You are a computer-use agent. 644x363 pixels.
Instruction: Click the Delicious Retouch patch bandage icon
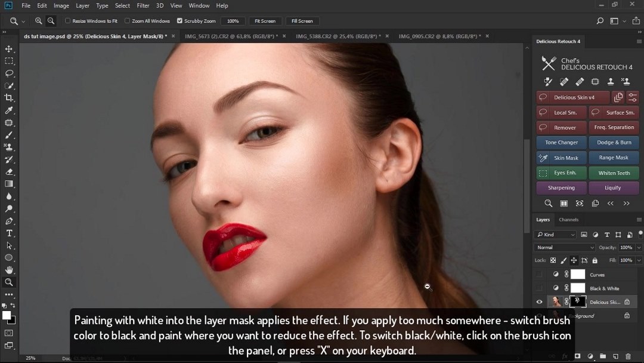point(564,82)
